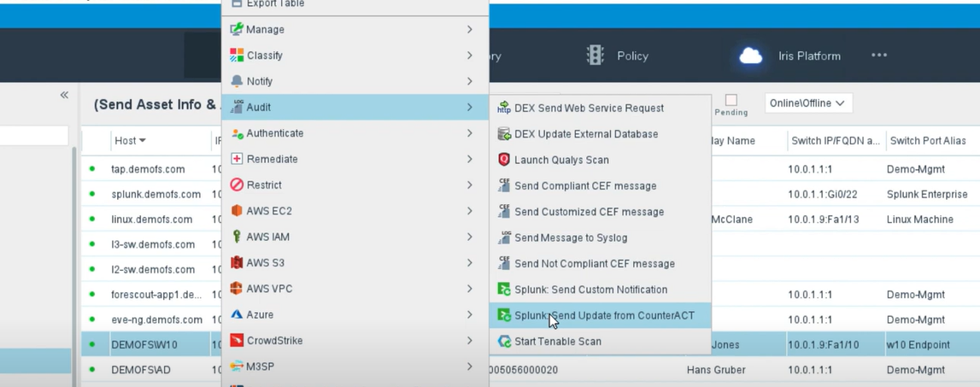
Task: Click the Linux Machine port alias cell
Action: click(x=920, y=220)
